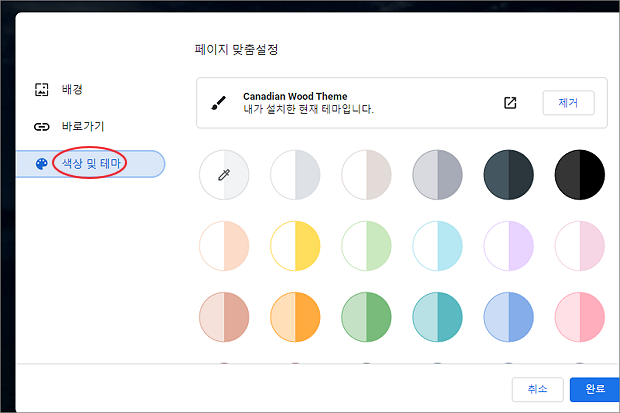Click the 취소 cancel button
This screenshot has width=620, height=413.
pyautogui.click(x=537, y=389)
